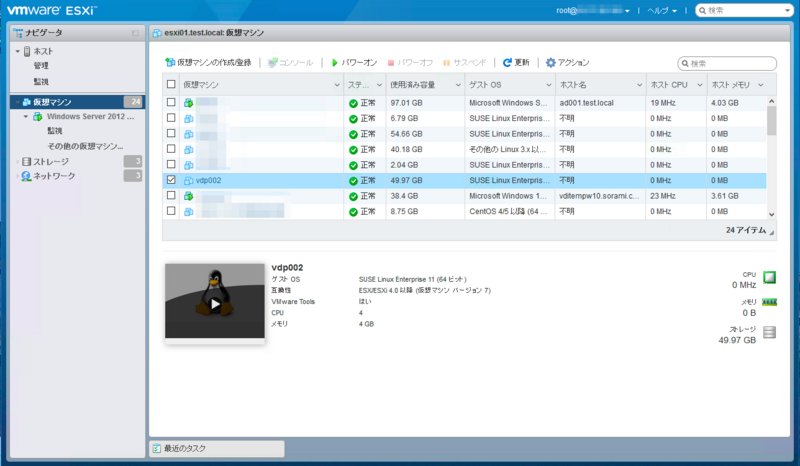The height and width of the screenshot is (466, 800).
Task: Click the Virtual Machines (仮想マシン) navigator icon
Action: pyautogui.click(x=27, y=102)
